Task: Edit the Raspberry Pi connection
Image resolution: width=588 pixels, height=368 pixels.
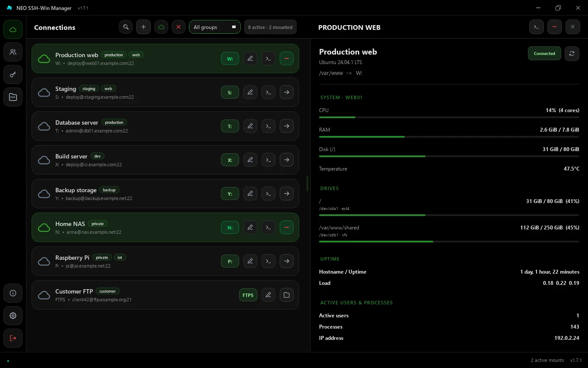Action: click(x=250, y=261)
